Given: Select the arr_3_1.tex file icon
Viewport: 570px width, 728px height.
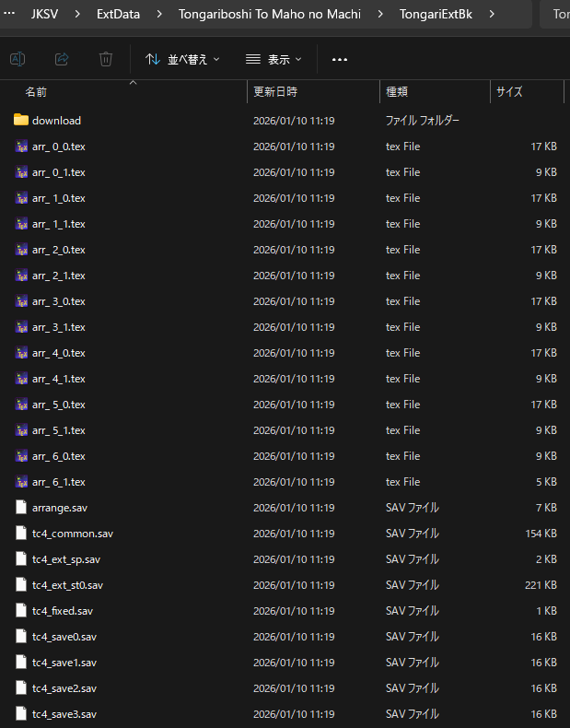Looking at the screenshot, I should pos(21,327).
